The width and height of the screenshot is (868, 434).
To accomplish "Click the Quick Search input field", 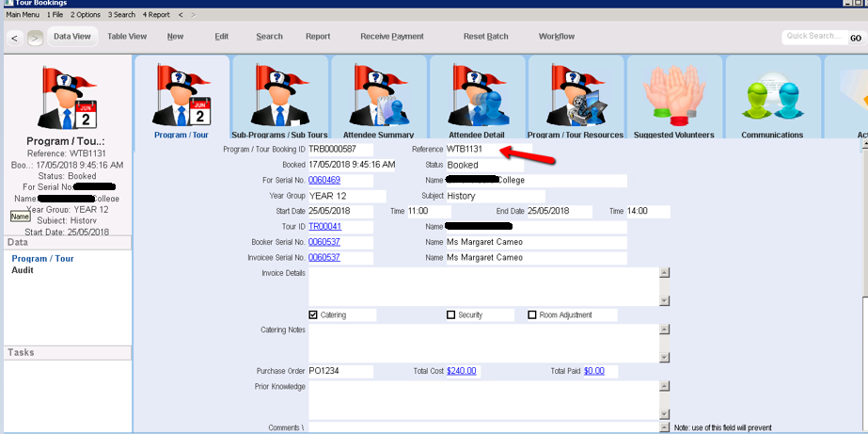I will pos(814,37).
